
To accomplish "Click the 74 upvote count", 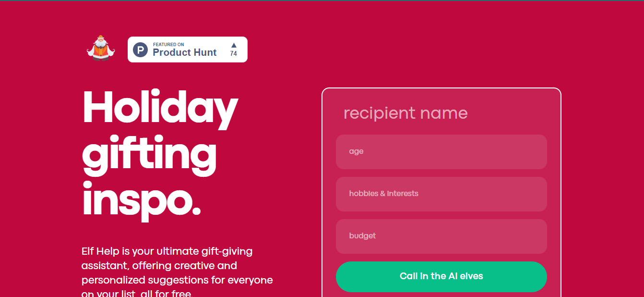I will (x=234, y=54).
